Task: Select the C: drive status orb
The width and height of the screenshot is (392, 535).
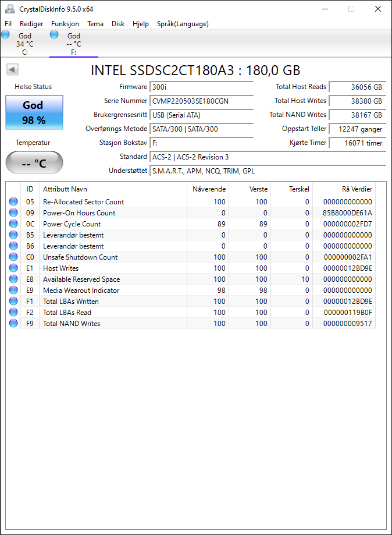Action: click(x=5, y=34)
